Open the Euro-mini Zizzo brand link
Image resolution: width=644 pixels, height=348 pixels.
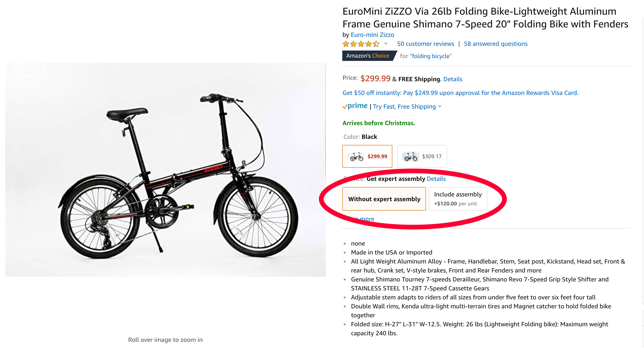click(x=372, y=35)
